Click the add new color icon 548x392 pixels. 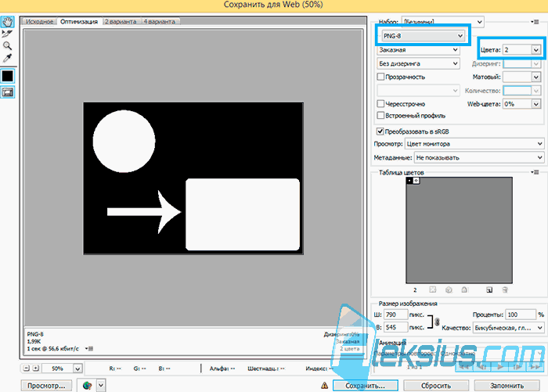pyautogui.click(x=489, y=290)
